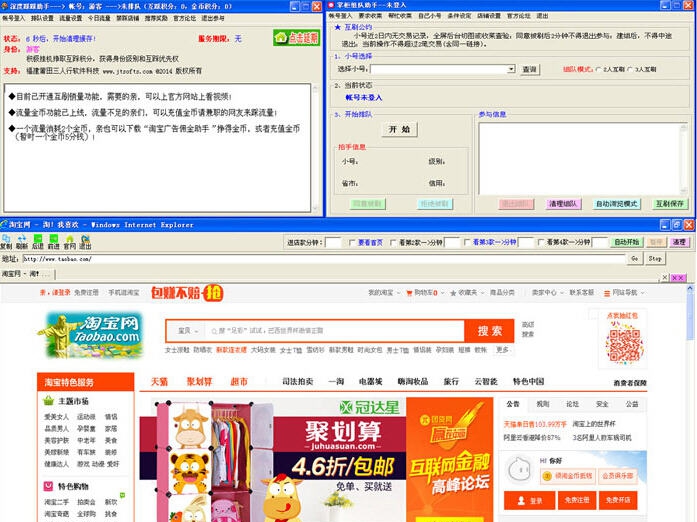Click the 网站导航 menu icon on Taobao
697x522 pixels.
click(607, 293)
